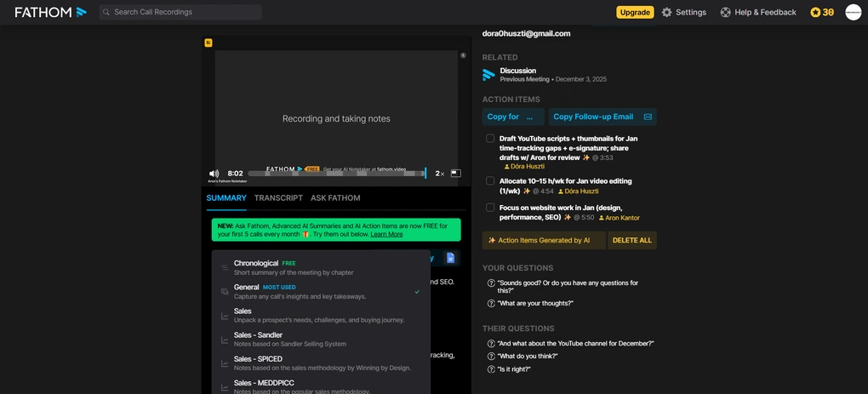Click Action Items Generated by AI button
This screenshot has width=868, height=394.
tap(544, 240)
